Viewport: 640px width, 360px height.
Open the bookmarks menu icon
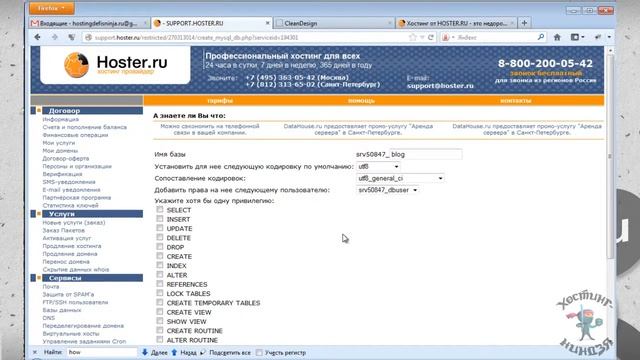(x=577, y=37)
